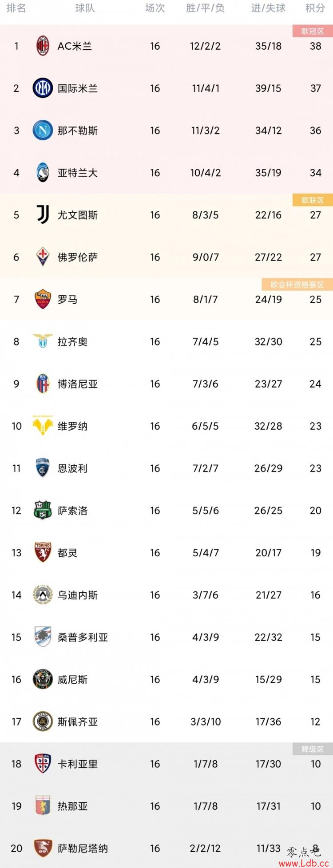Select the 亚特兰大 club crest
The height and width of the screenshot is (868, 333).
pos(43,172)
